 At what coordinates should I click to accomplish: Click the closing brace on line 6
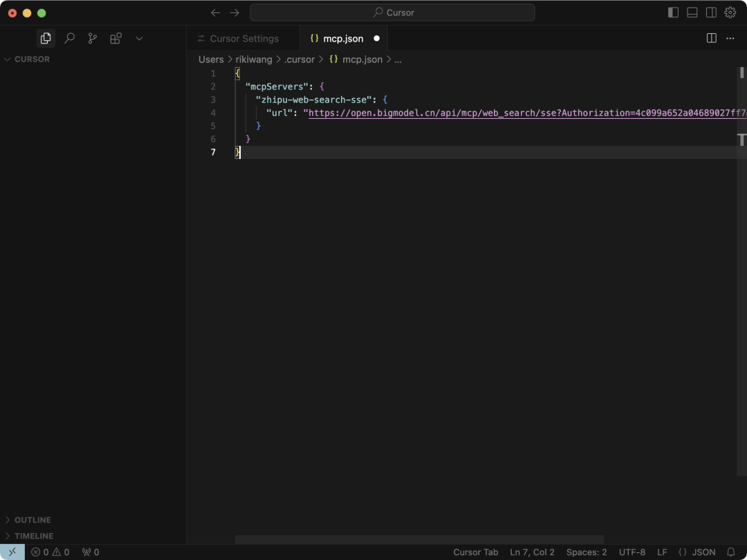click(248, 139)
